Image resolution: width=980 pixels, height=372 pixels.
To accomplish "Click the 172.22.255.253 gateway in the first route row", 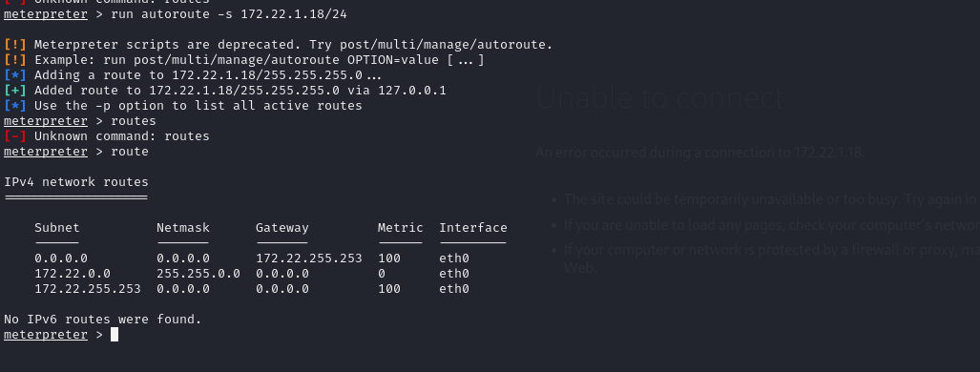I will coord(309,258).
